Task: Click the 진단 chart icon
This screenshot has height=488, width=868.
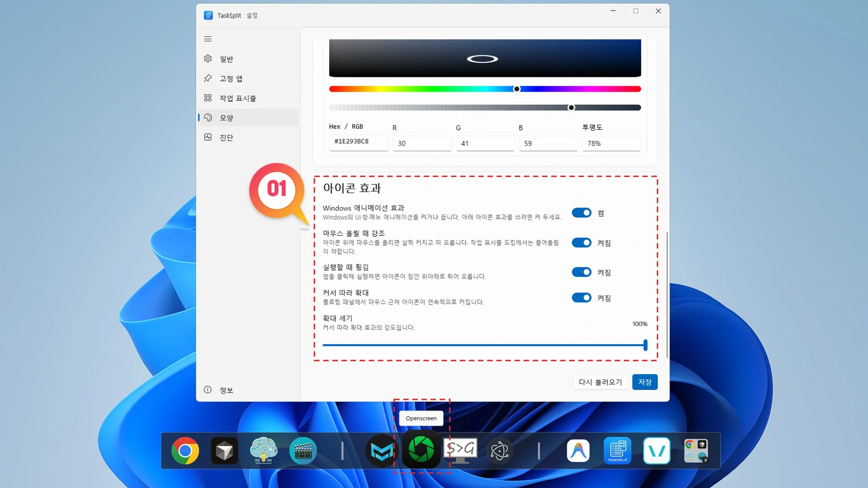Action: point(208,137)
